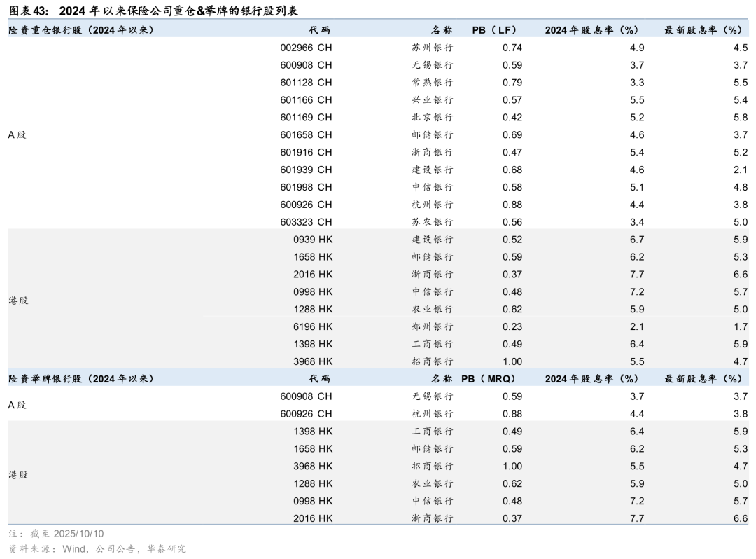Select the 兴业银行 name cell
Image resolution: width=756 pixels, height=559 pixels.
click(433, 100)
